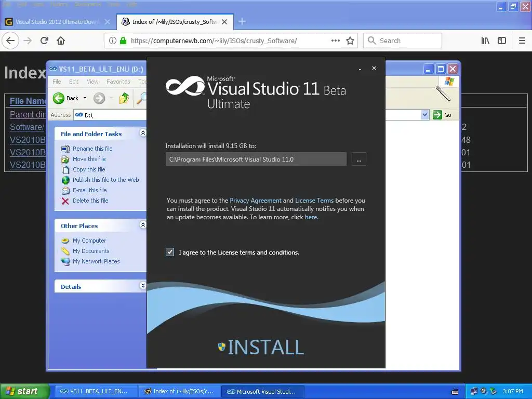Click the green padlock icon in URL bar
Screen dimensions: 532x399
[123, 41]
